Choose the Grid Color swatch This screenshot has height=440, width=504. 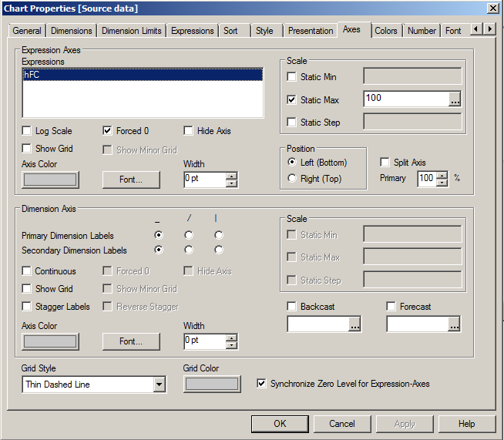[211, 384]
